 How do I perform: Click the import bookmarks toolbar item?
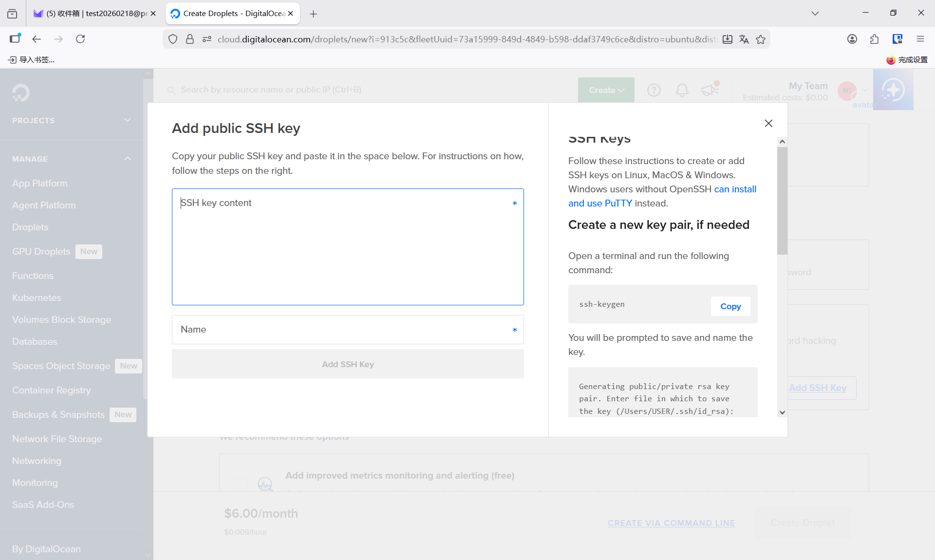click(32, 60)
